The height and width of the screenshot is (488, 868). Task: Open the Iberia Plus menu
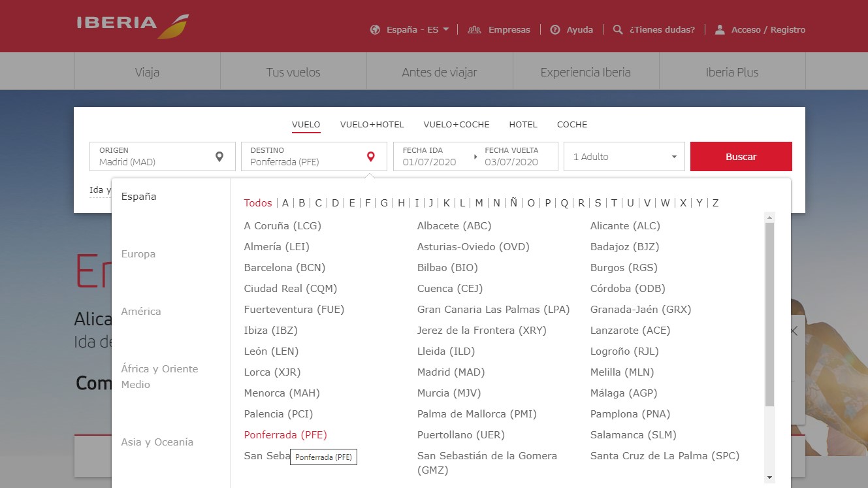[x=732, y=72]
